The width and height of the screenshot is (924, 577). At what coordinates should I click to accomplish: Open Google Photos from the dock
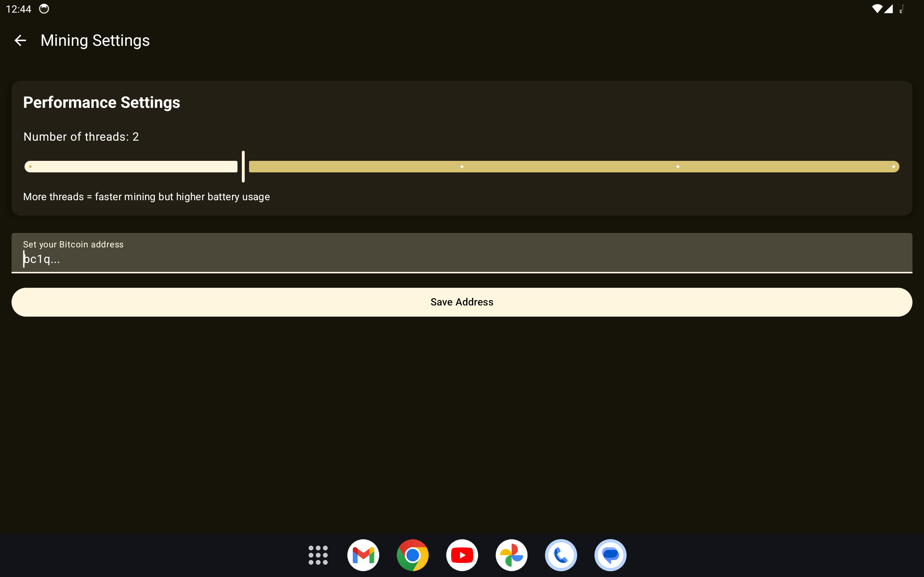click(x=511, y=555)
